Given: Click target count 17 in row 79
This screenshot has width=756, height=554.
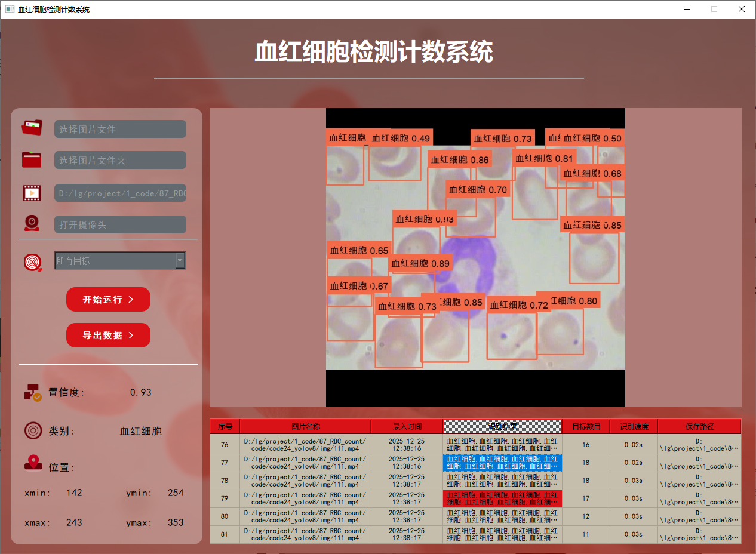Looking at the screenshot, I should [586, 498].
